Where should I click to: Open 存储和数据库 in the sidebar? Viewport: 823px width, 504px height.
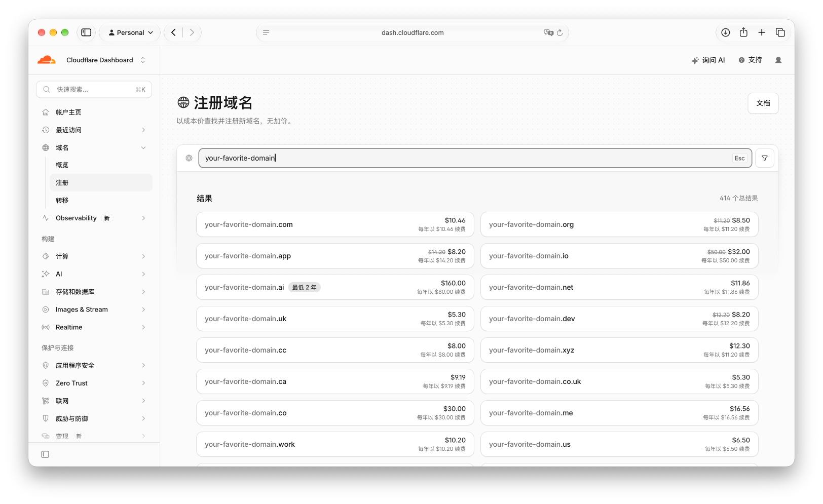point(94,292)
